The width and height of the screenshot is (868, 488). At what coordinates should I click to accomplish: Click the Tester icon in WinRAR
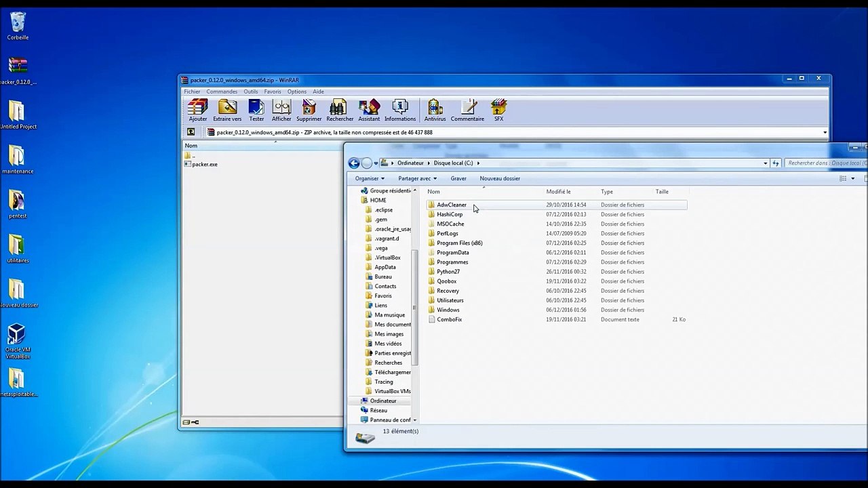click(x=256, y=110)
